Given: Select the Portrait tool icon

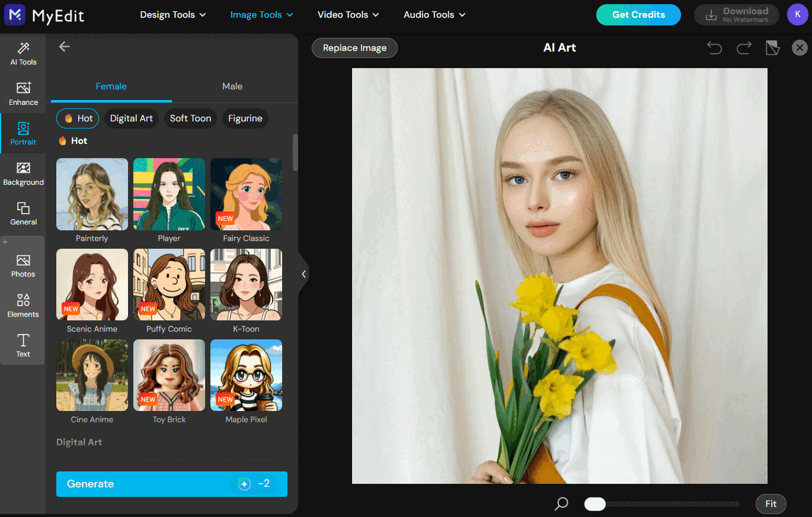Looking at the screenshot, I should [23, 133].
